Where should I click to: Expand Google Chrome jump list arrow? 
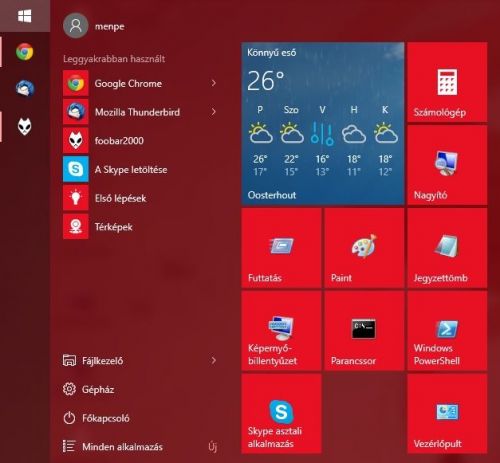(214, 83)
